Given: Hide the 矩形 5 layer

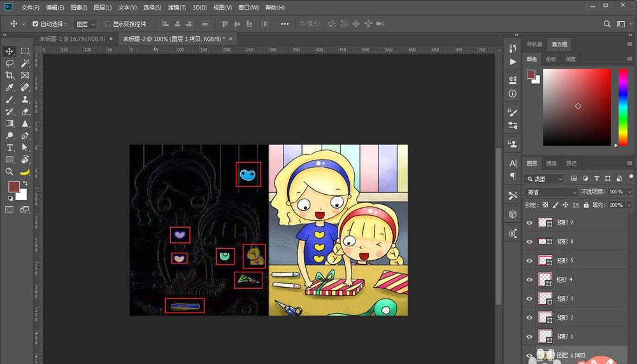Looking at the screenshot, I should (x=529, y=260).
